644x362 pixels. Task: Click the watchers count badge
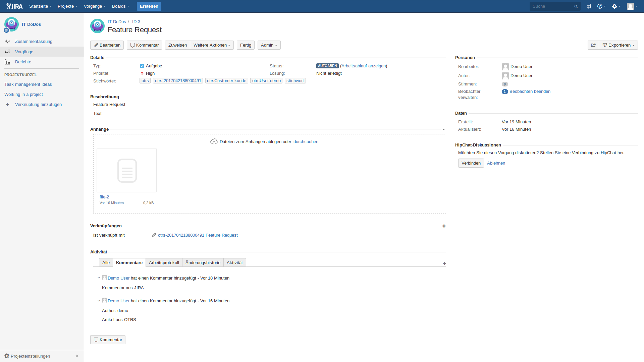pos(505,92)
